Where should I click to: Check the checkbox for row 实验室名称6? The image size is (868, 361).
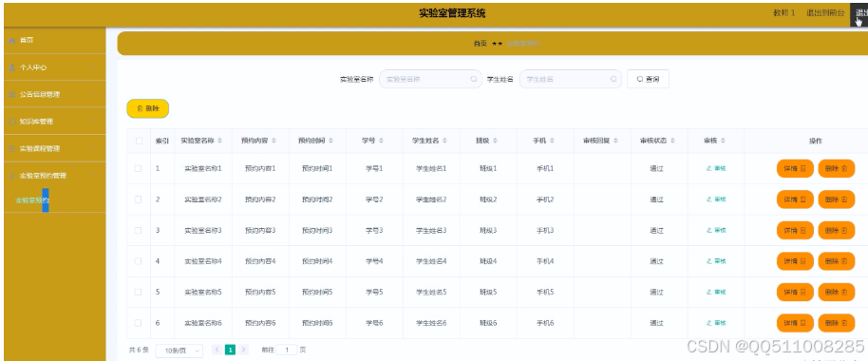[x=139, y=323]
